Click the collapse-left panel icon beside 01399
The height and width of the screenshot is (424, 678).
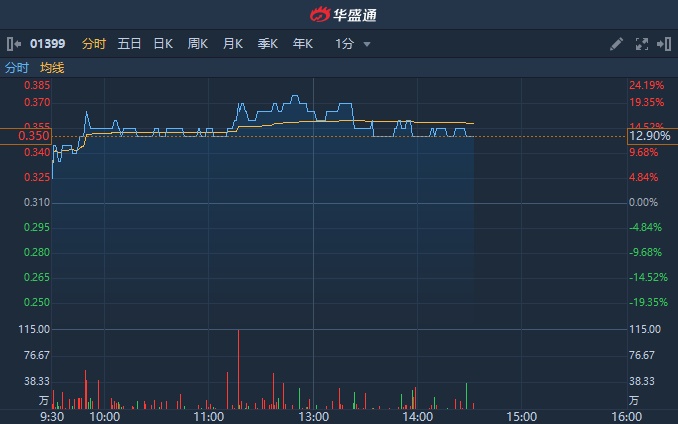(x=12, y=44)
